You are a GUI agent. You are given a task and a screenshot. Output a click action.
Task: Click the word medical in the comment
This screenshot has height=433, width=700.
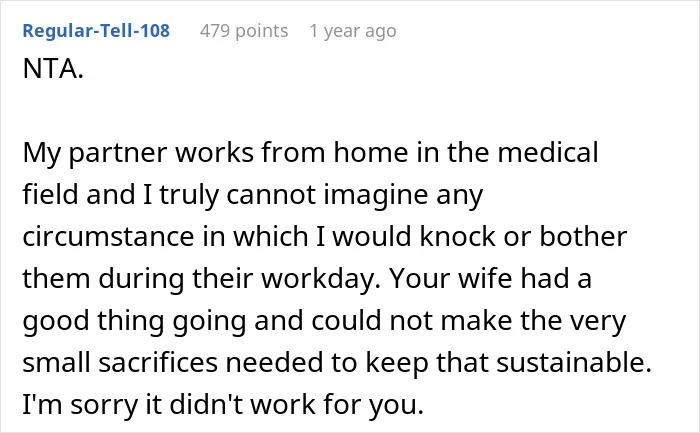(548, 152)
